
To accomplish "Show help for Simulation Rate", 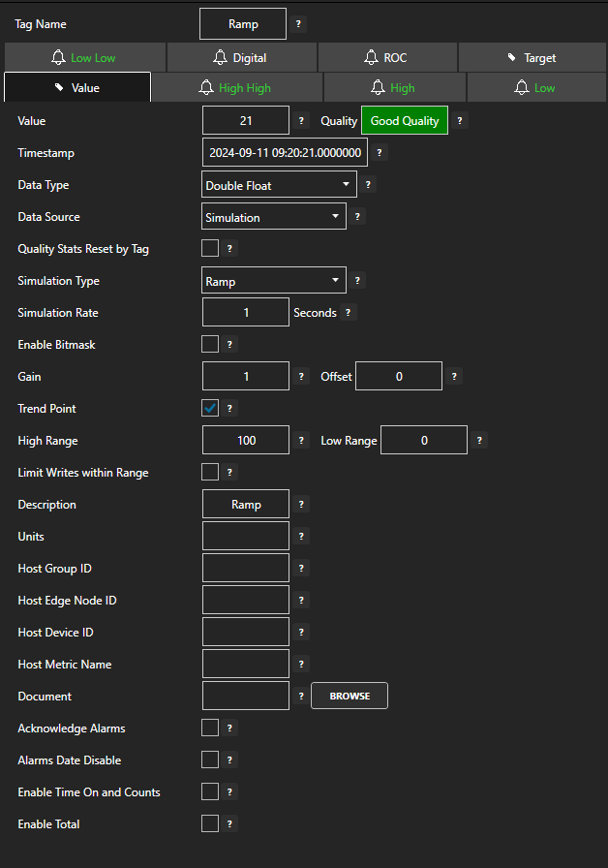I will click(x=349, y=313).
